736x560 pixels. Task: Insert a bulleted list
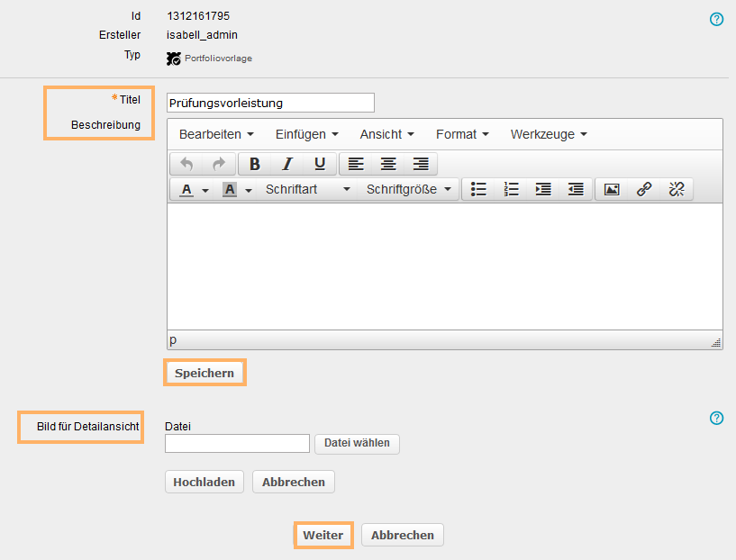[479, 189]
